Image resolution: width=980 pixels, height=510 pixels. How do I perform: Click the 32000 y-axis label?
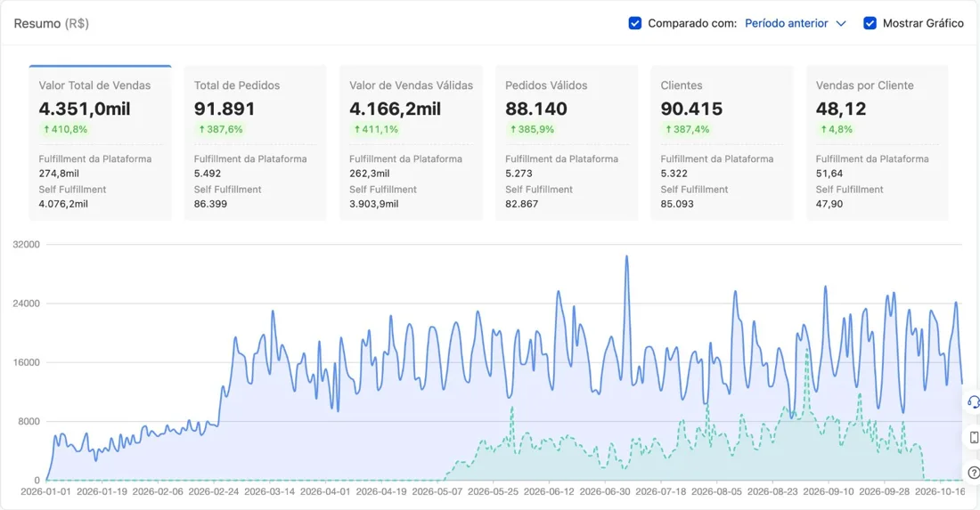(x=26, y=244)
